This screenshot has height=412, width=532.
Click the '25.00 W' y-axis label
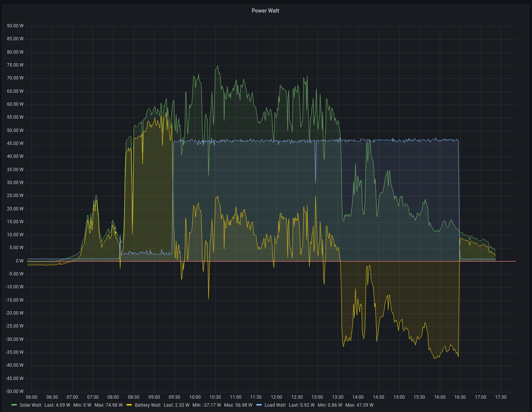point(15,196)
